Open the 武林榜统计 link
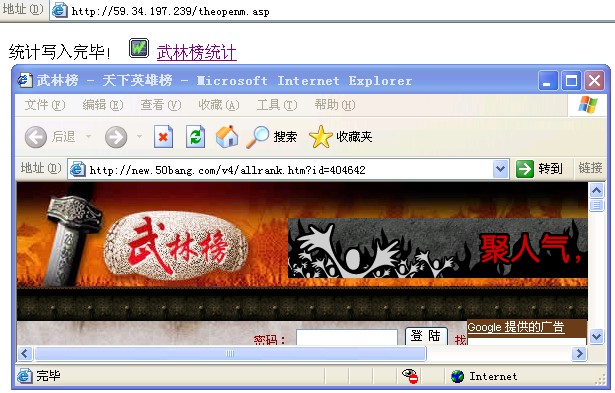 point(197,52)
